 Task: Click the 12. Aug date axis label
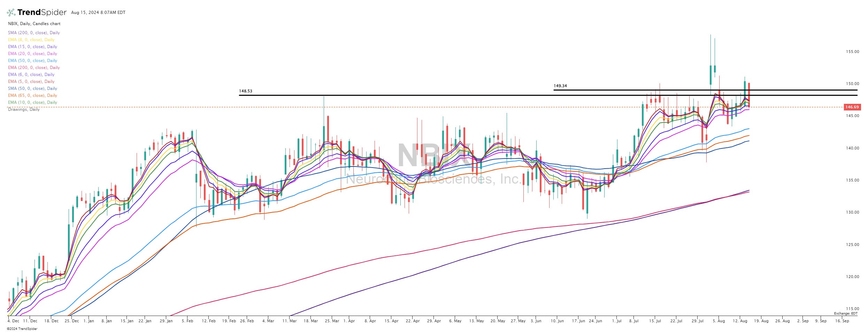coord(740,321)
